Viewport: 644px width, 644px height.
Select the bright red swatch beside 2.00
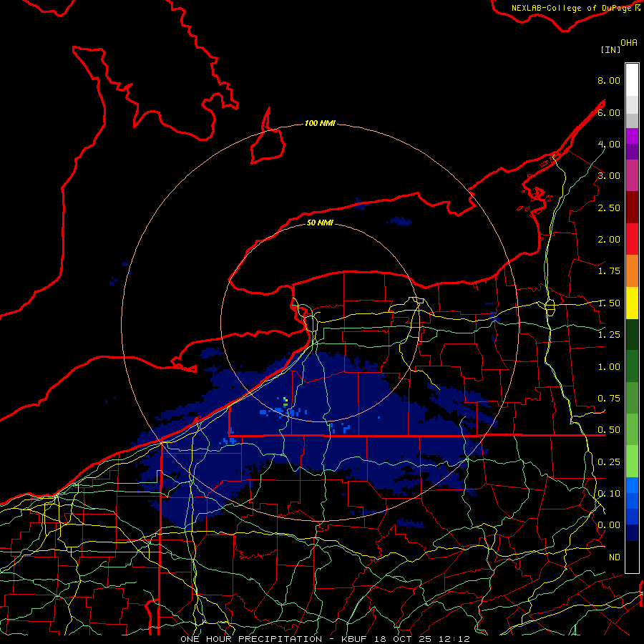(x=632, y=239)
